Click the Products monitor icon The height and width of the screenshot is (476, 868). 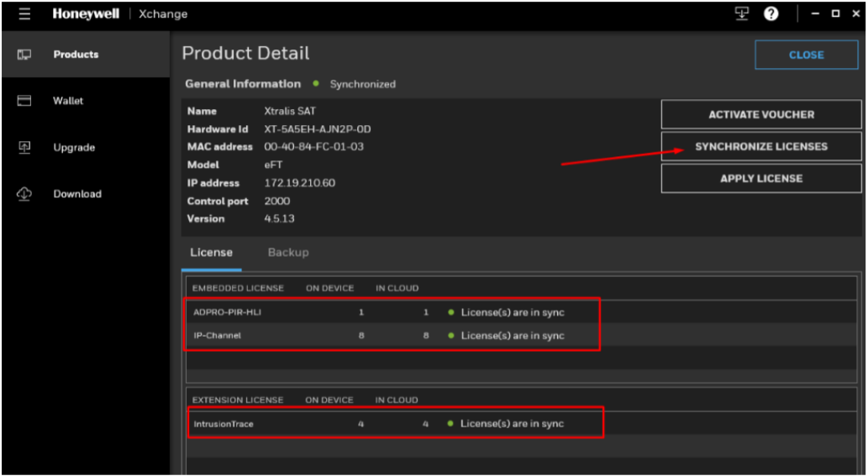(x=24, y=55)
